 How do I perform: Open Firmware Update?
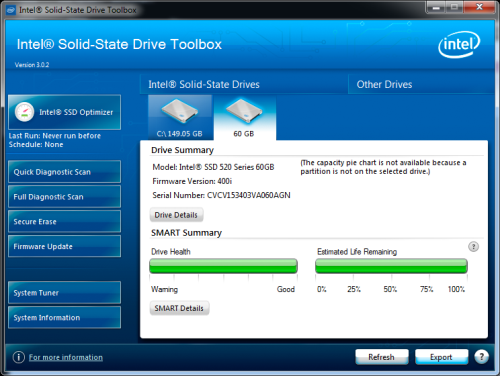click(x=65, y=246)
